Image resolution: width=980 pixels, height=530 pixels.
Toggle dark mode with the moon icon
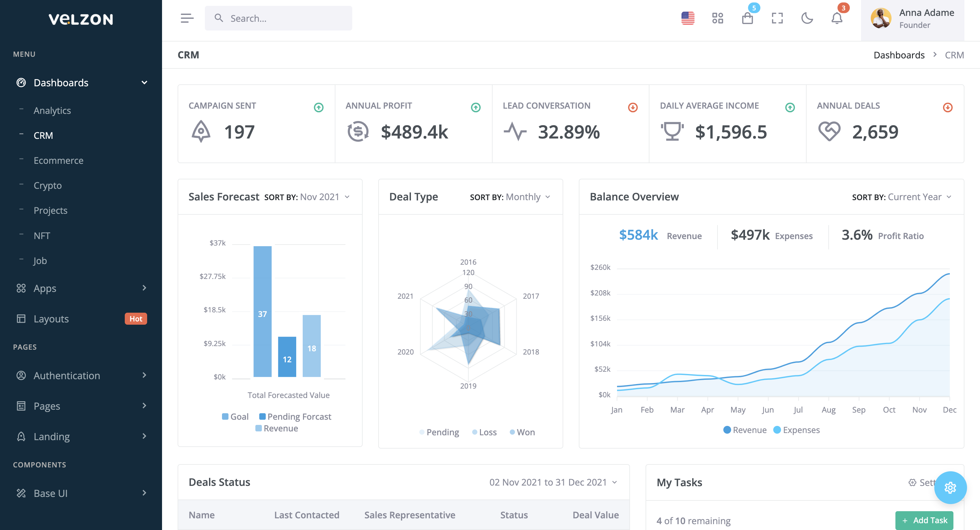807,18
